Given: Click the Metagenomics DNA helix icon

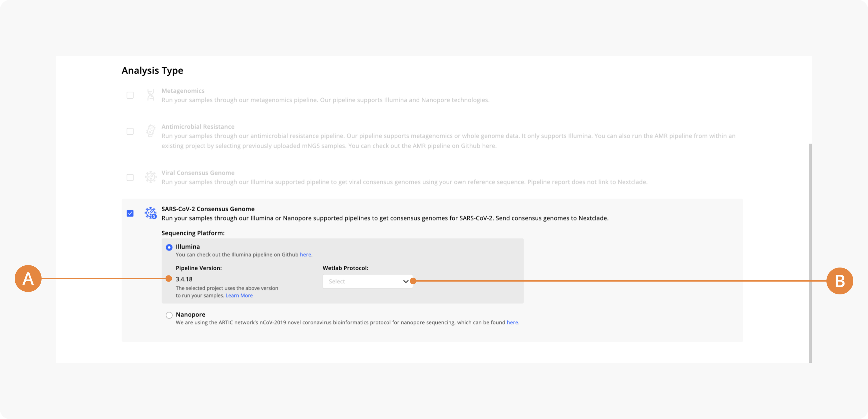Looking at the screenshot, I should click(x=151, y=95).
